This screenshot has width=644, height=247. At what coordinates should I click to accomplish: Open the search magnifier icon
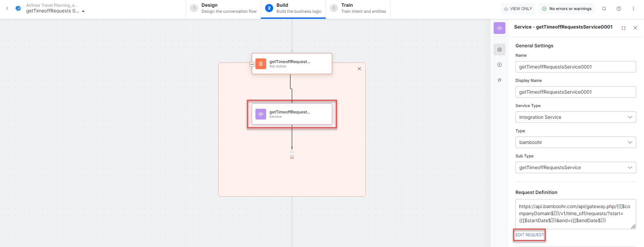(604, 9)
